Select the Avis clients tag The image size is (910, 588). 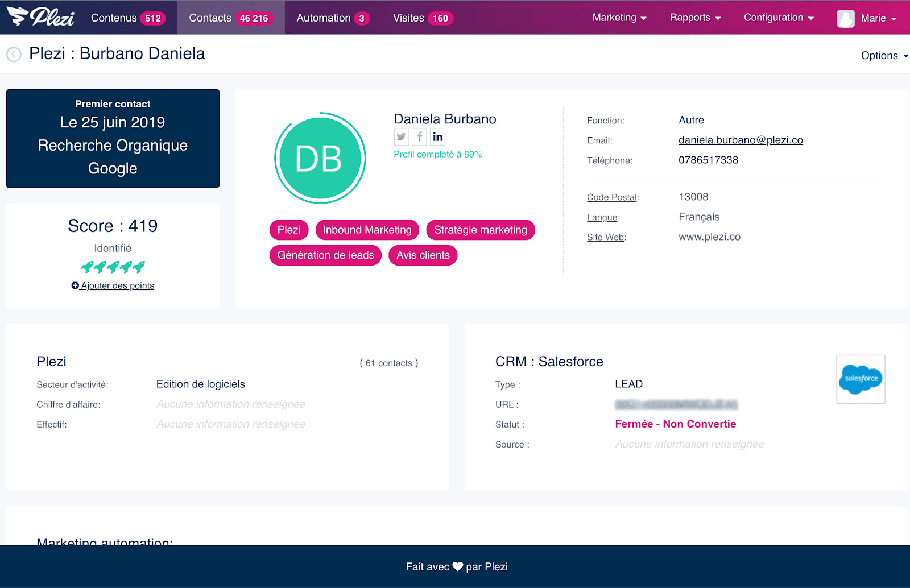pyautogui.click(x=423, y=255)
